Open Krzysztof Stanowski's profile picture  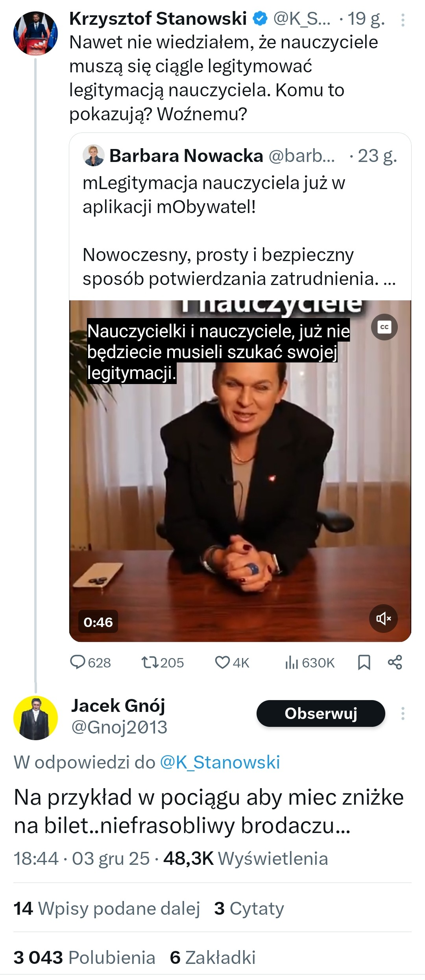click(35, 33)
